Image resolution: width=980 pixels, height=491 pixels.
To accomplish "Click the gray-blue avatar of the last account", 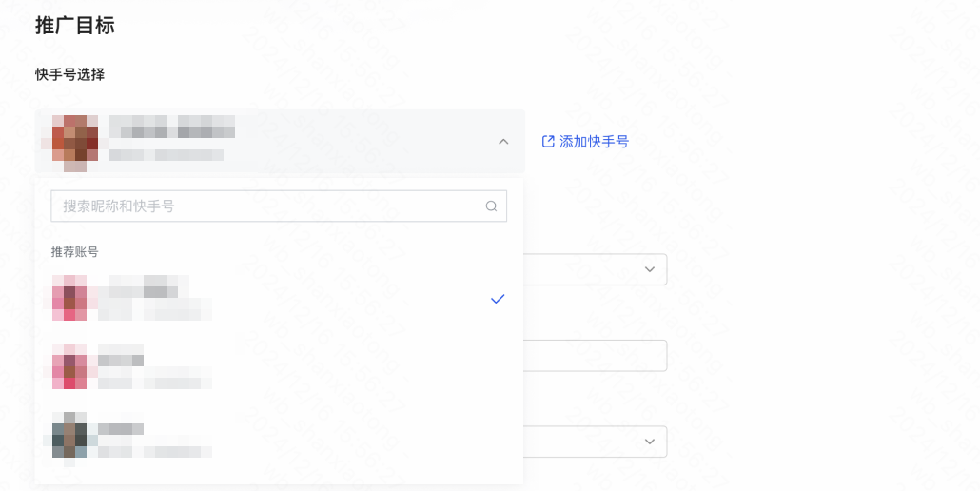I will (x=69, y=435).
